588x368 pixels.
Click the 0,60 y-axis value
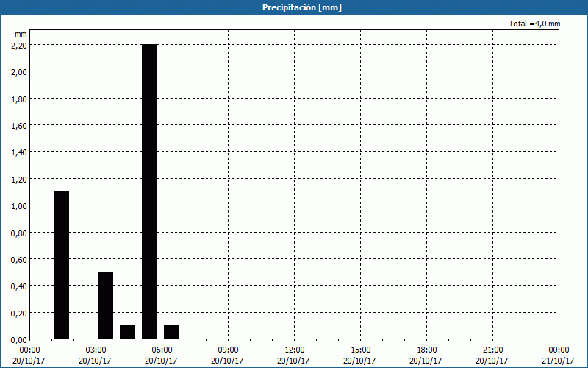pyautogui.click(x=19, y=260)
